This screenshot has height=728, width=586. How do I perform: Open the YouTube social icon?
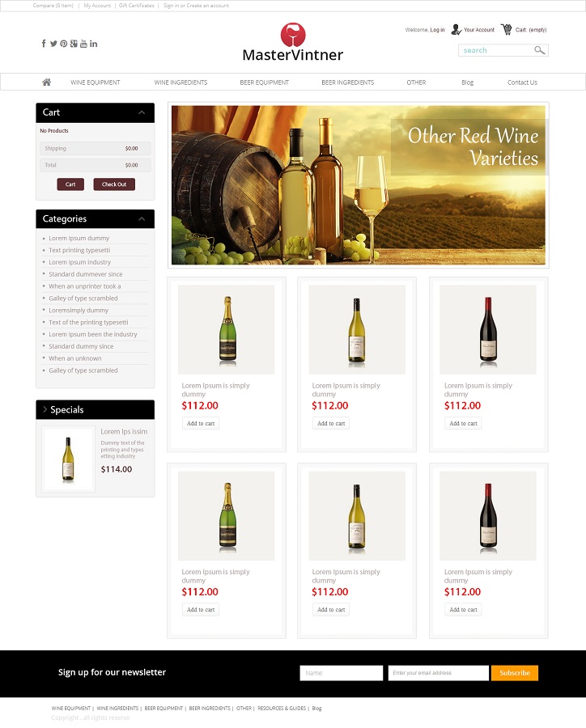click(83, 43)
